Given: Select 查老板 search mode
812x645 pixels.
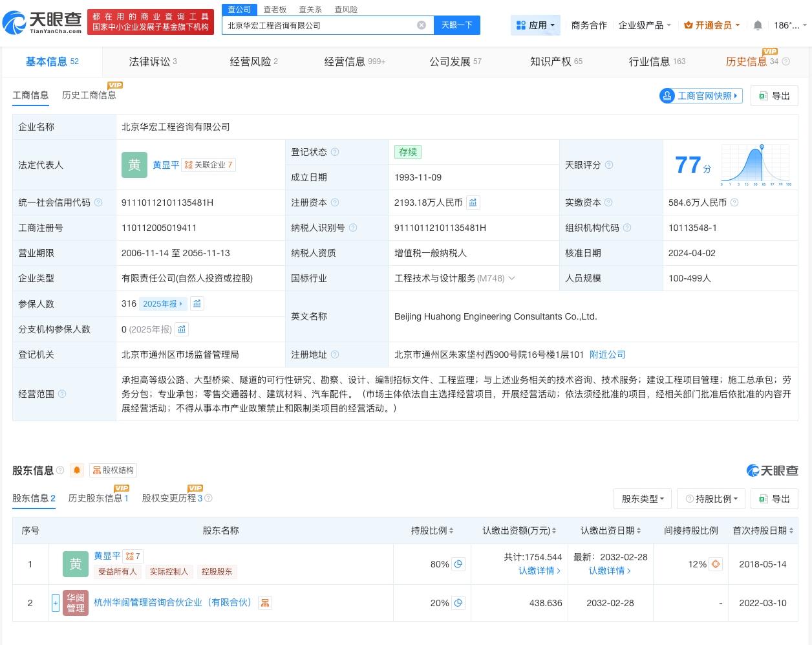Looking at the screenshot, I should (275, 10).
